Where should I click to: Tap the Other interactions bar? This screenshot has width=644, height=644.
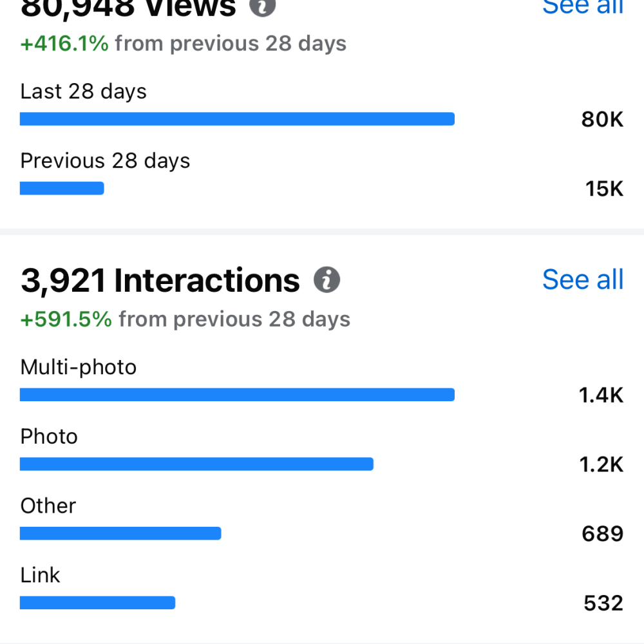click(120, 533)
